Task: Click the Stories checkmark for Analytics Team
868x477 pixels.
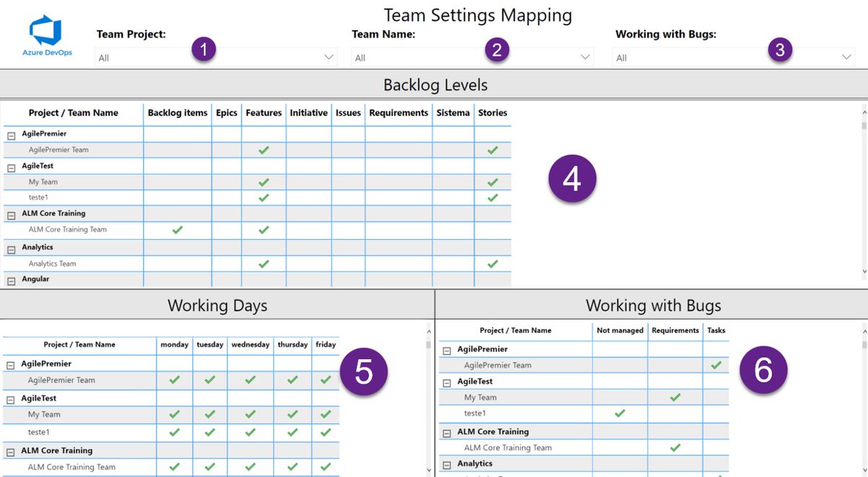Action: tap(493, 263)
